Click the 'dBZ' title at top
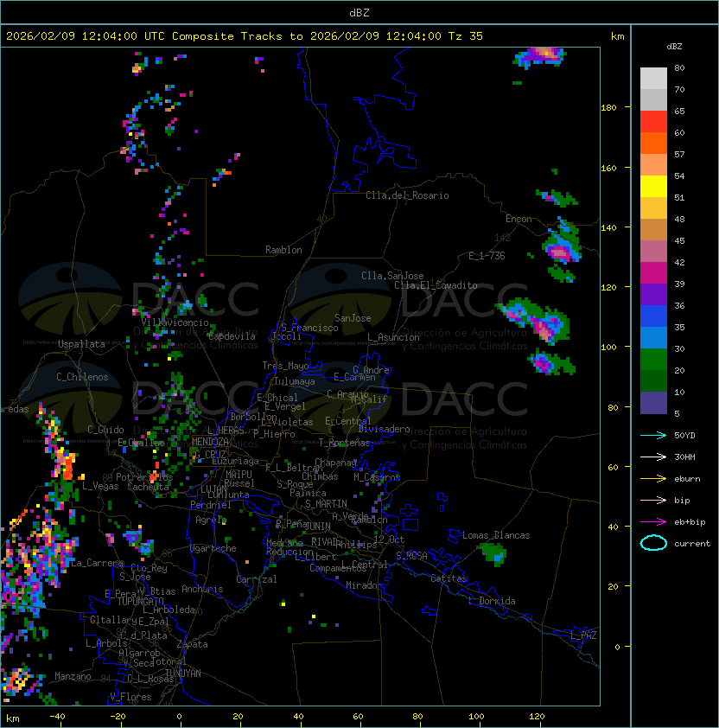The width and height of the screenshot is (719, 728). pos(359,12)
